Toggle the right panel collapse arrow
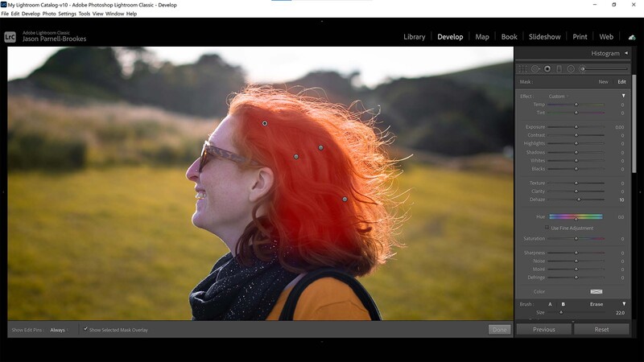 pyautogui.click(x=640, y=191)
